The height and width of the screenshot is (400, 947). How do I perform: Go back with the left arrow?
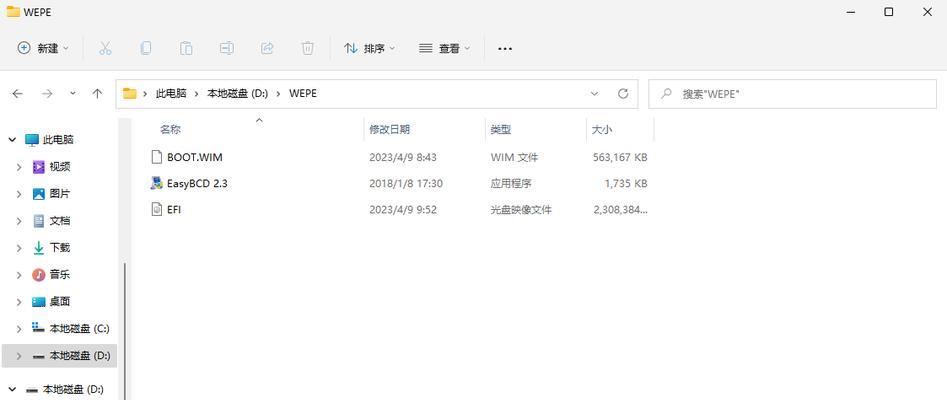18,94
